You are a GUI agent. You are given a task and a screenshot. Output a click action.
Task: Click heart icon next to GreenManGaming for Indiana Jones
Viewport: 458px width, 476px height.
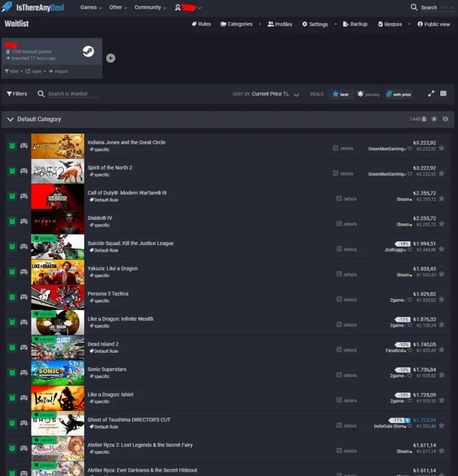[410, 149]
